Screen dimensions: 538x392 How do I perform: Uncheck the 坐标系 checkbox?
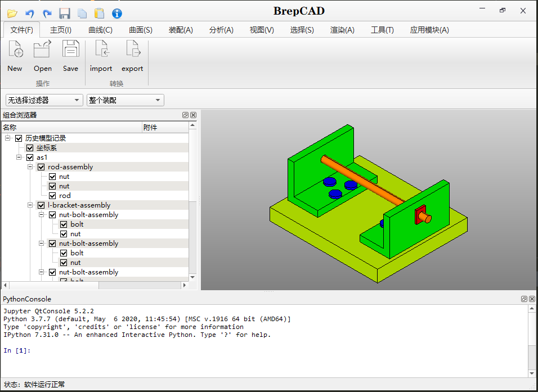point(30,148)
